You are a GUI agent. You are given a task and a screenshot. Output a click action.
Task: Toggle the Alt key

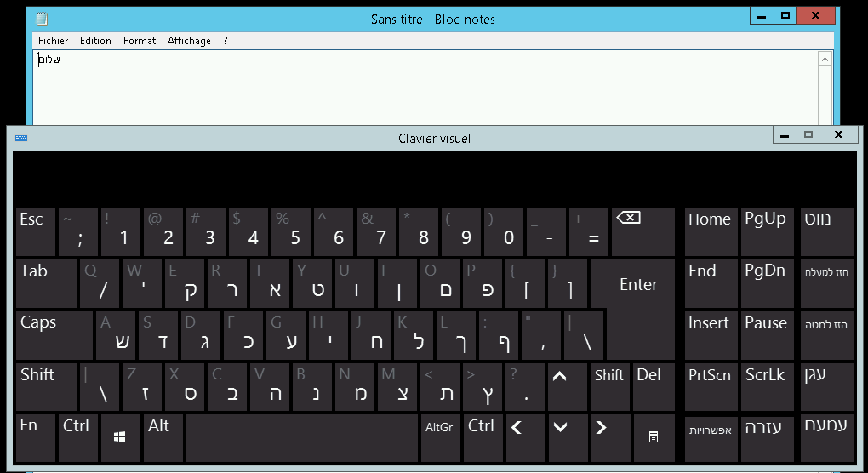click(163, 437)
